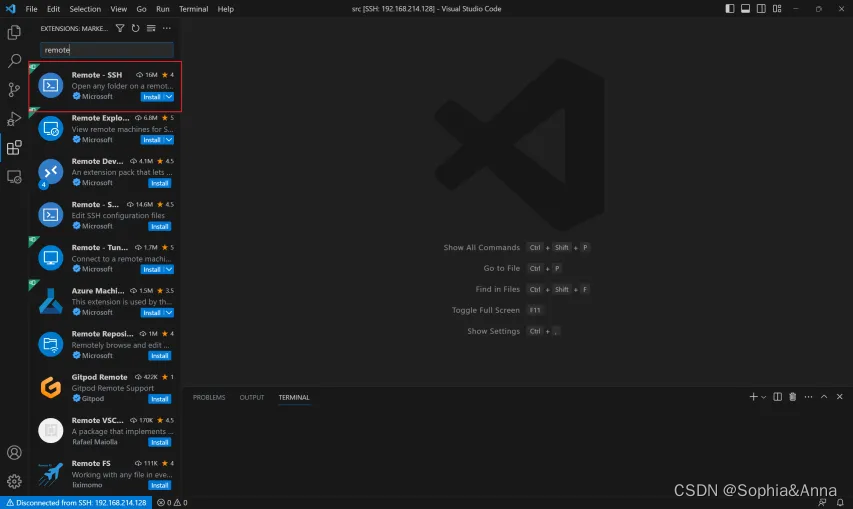Open the Run menu

[x=163, y=9]
